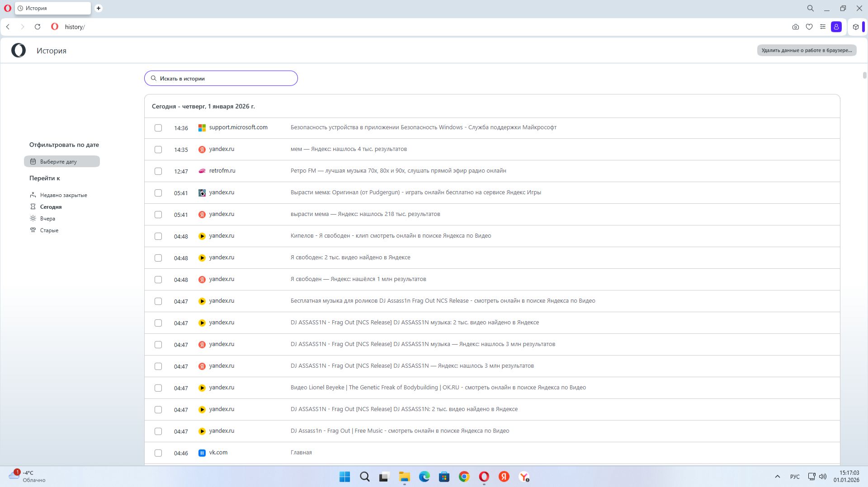Click the 'Сегодня - четверг, 1 января 2026 г.' heading
The width and height of the screenshot is (868, 487).
click(203, 107)
